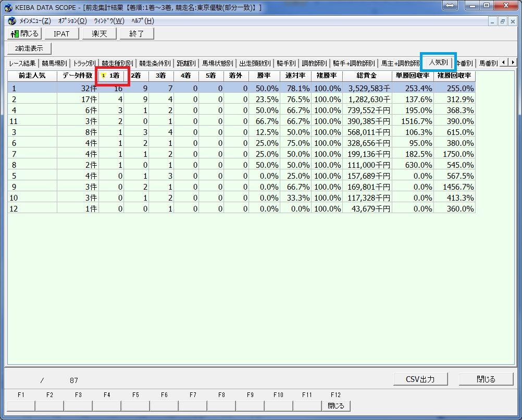Click the 33.3% quinella rate cell
Image resolution: width=522 pixels, height=420 pixels.
click(295, 198)
